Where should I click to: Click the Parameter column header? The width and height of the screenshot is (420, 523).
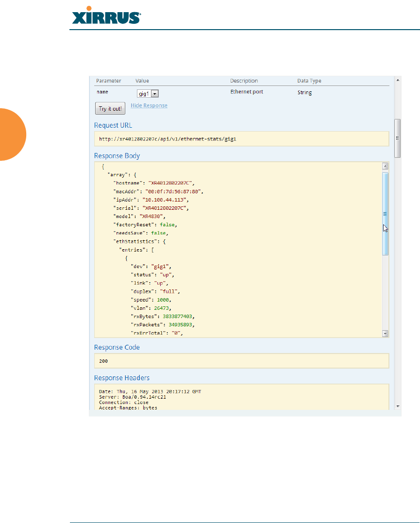pyautogui.click(x=108, y=81)
